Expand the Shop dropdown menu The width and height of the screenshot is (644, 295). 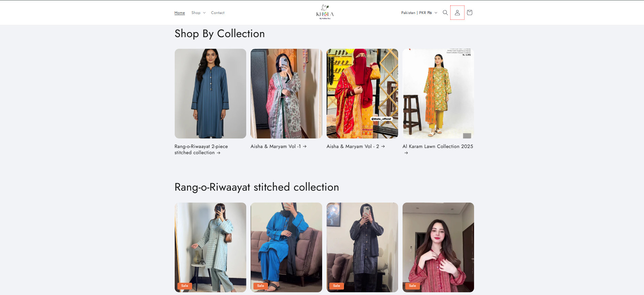[x=198, y=13]
